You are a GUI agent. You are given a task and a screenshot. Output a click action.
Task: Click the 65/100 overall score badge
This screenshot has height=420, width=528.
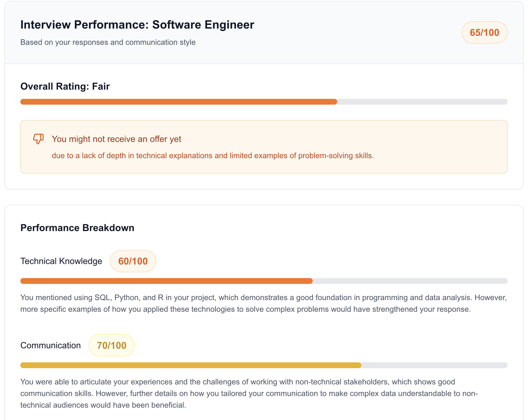tap(484, 32)
